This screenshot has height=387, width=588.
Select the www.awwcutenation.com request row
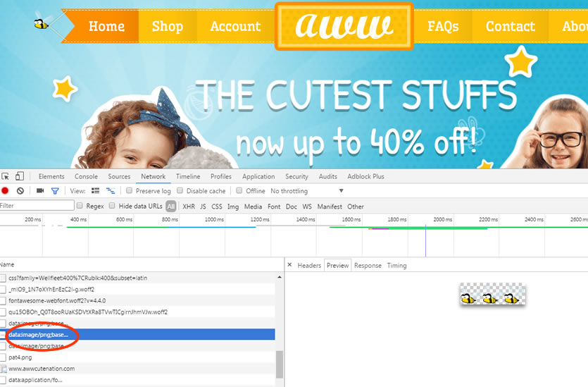click(x=137, y=368)
